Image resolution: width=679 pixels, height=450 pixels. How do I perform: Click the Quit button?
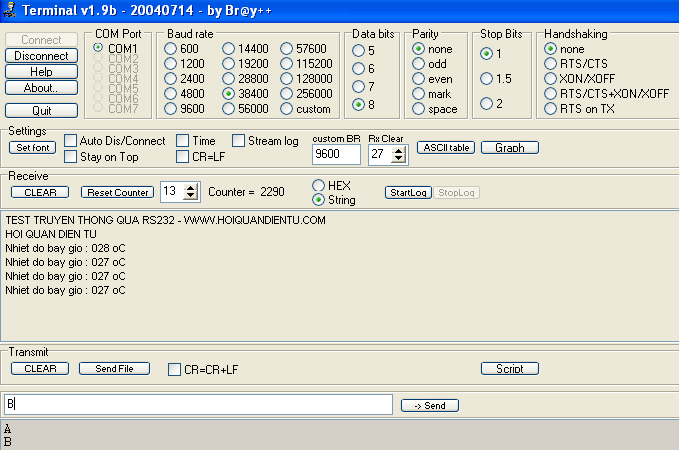(x=42, y=111)
